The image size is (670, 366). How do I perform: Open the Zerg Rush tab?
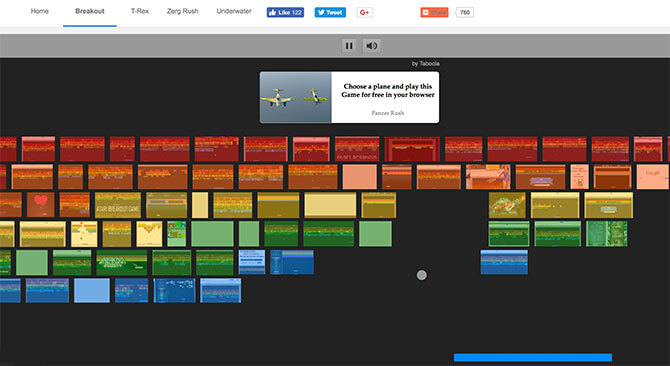[x=182, y=11]
